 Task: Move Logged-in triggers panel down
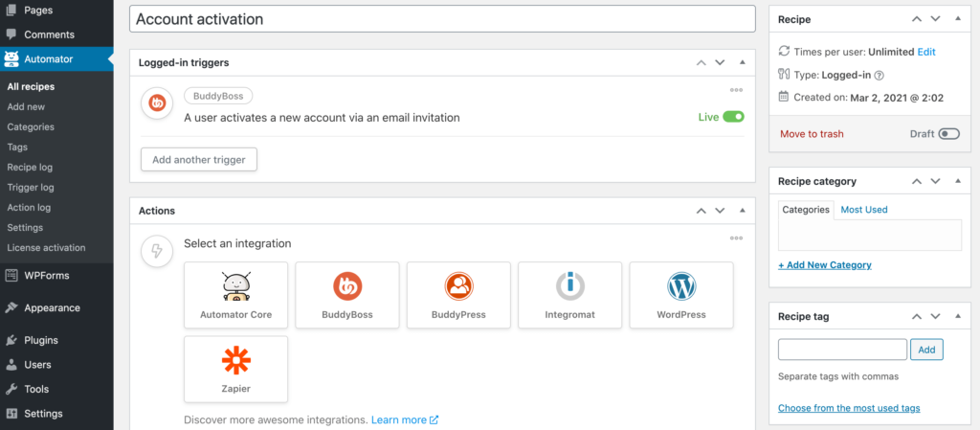720,62
